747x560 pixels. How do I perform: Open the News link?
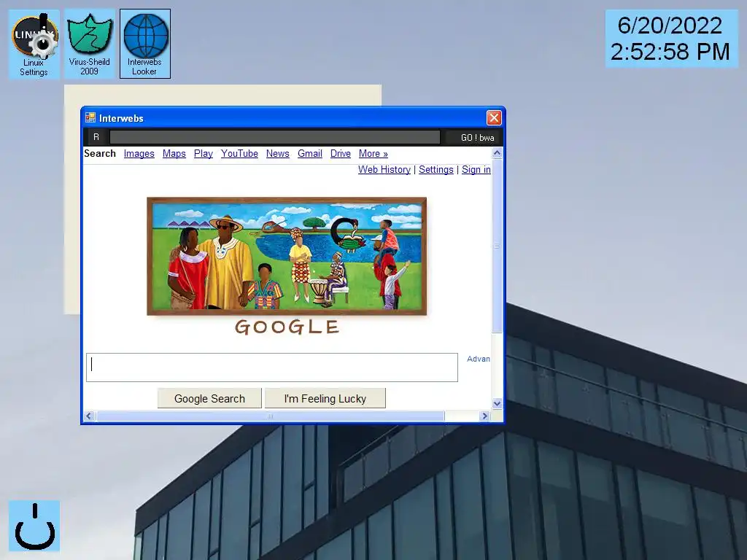(278, 153)
